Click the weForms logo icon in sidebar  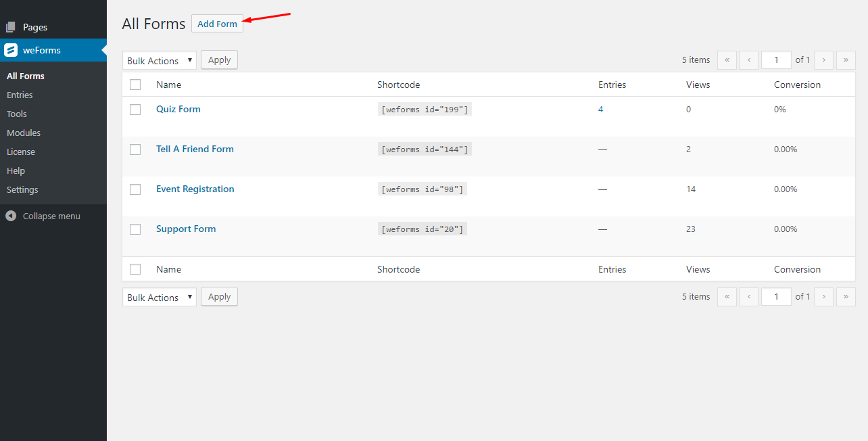11,50
